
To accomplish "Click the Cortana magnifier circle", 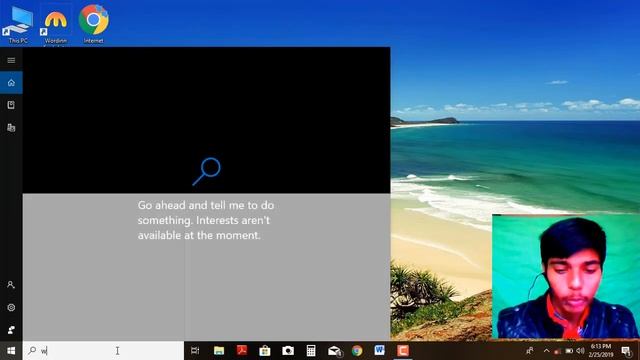I will (207, 171).
